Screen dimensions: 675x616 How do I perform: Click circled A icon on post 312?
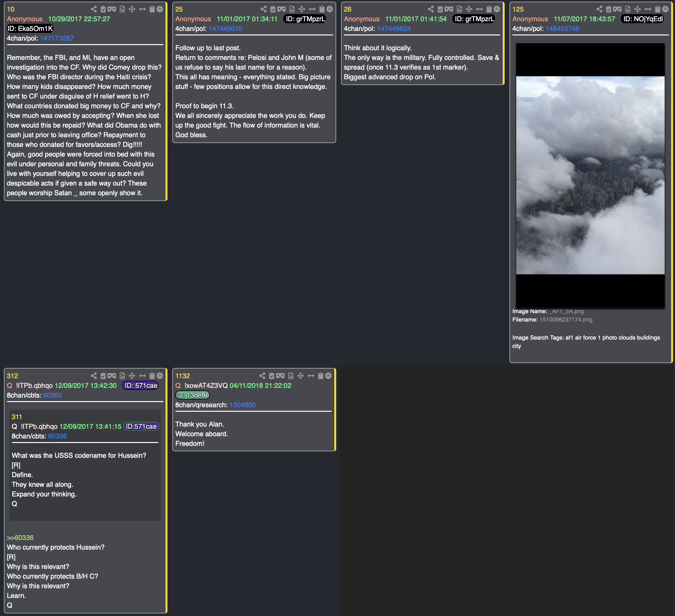(160, 375)
